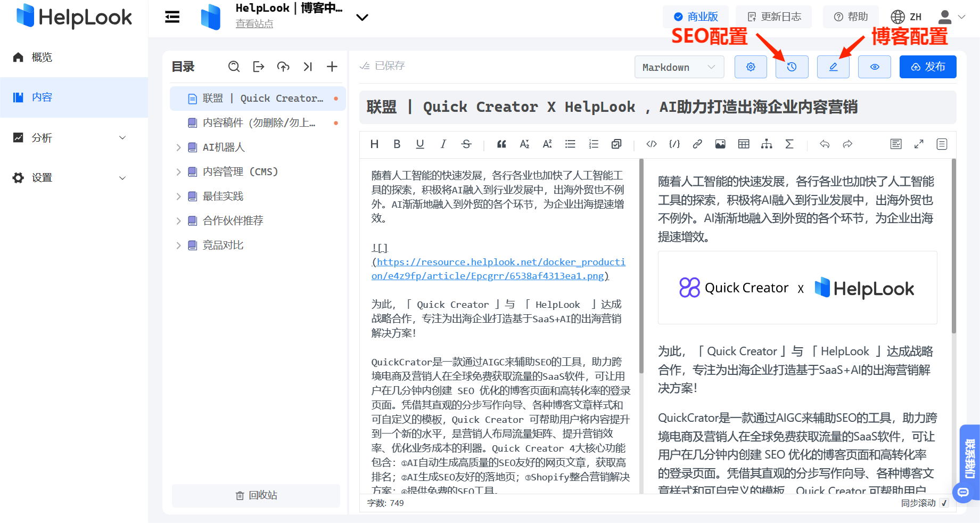Apply italic formatting
The height and width of the screenshot is (523, 980).
point(443,144)
